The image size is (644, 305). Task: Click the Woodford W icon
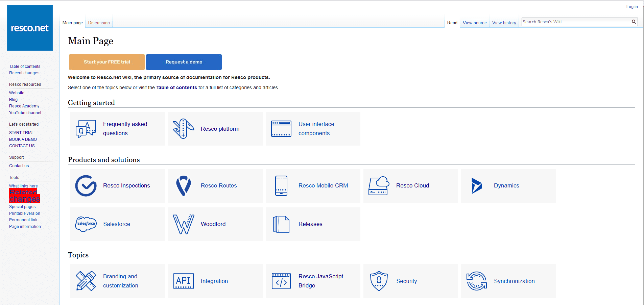[x=184, y=224]
